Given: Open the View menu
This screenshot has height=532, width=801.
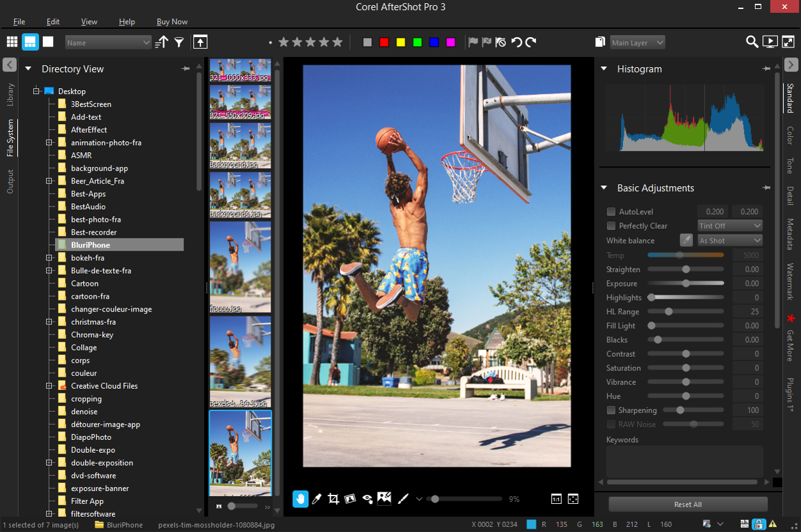Looking at the screenshot, I should 89,21.
